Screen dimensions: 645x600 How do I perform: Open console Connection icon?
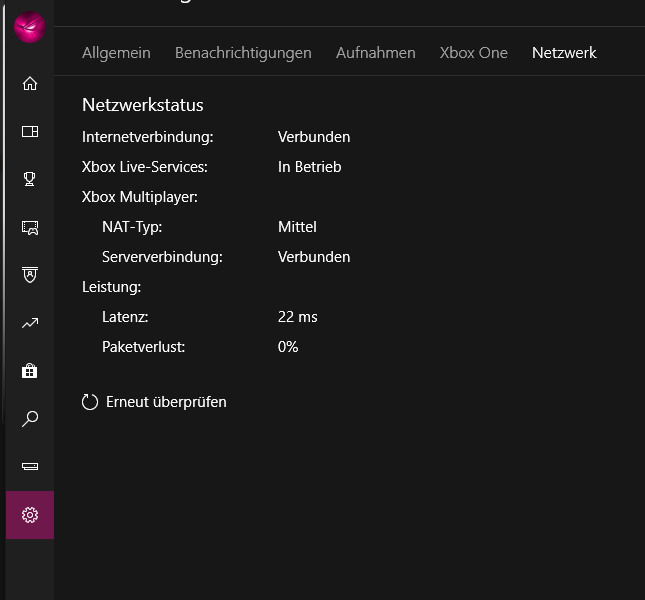click(30, 466)
